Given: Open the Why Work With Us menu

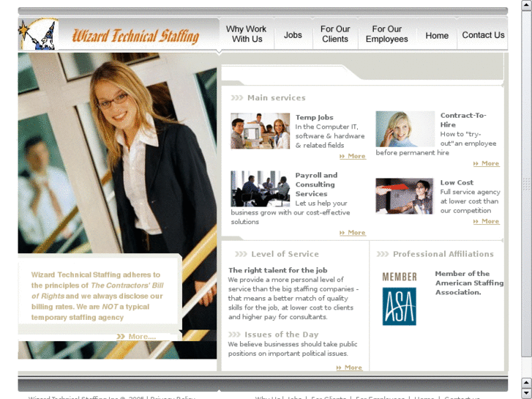Looking at the screenshot, I should pos(247,34).
